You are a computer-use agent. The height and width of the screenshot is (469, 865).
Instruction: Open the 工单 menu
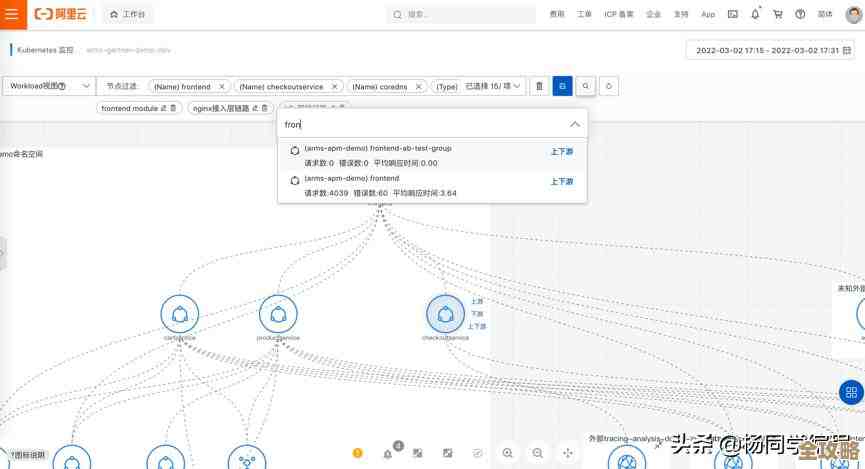[x=584, y=14]
